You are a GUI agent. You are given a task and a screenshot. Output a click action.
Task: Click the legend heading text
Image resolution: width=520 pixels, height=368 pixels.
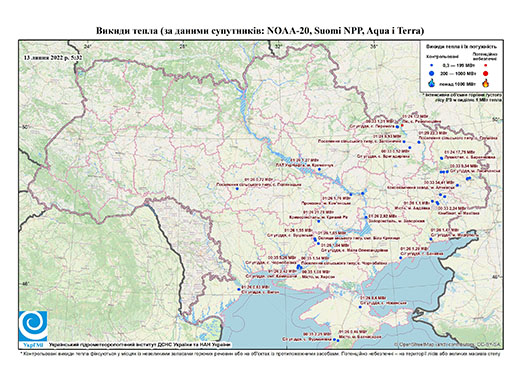point(461,47)
